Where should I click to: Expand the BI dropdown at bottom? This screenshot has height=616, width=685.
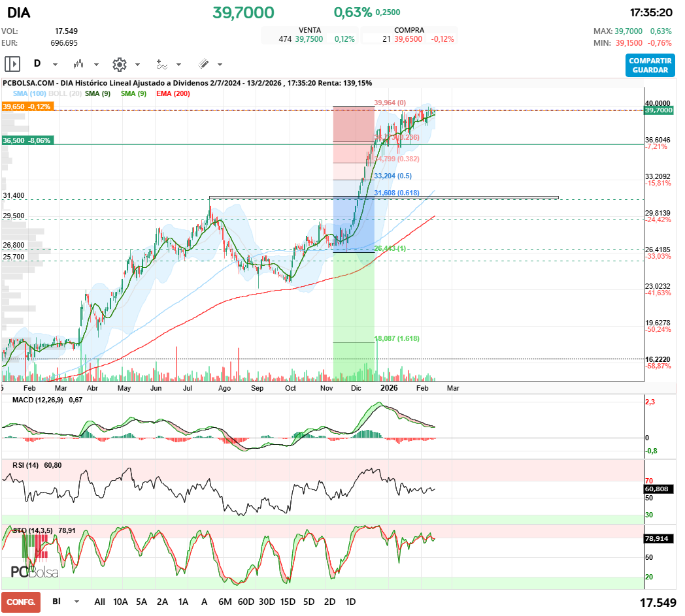click(77, 602)
